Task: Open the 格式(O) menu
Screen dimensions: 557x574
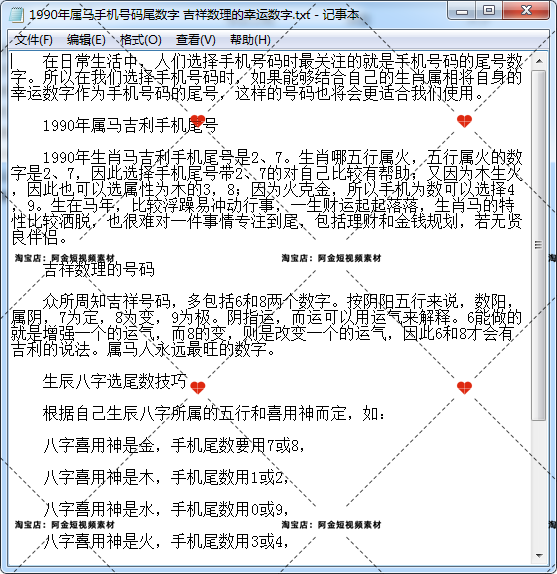Action: pos(141,40)
